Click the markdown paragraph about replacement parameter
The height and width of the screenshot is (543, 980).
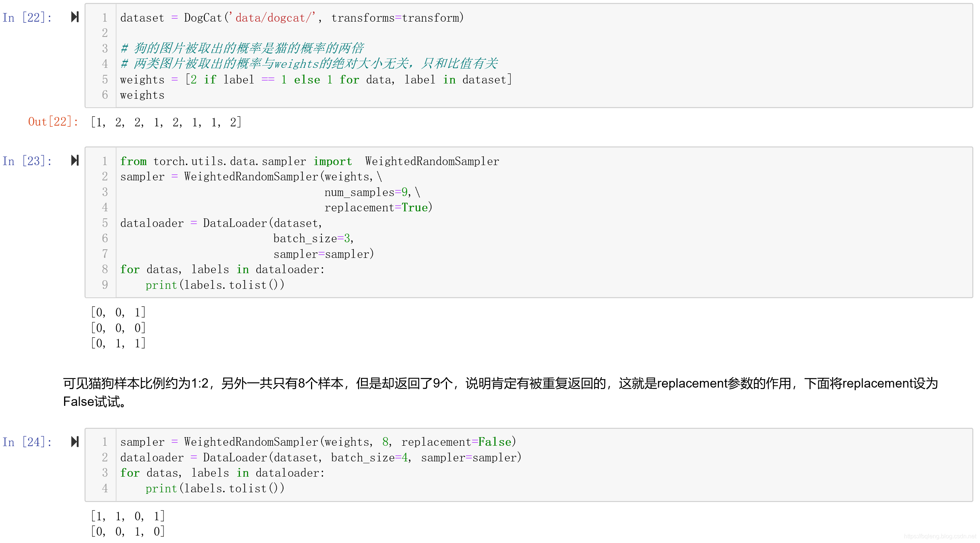point(500,392)
